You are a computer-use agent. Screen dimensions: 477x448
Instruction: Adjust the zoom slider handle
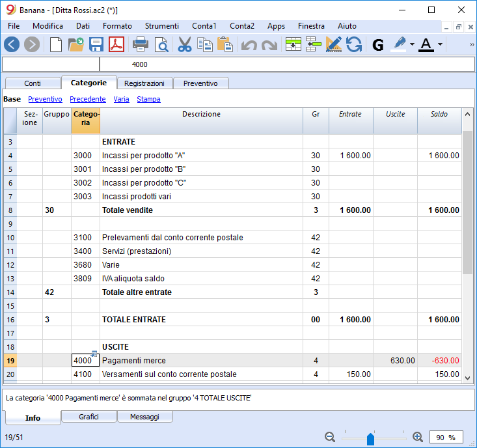pyautogui.click(x=370, y=439)
